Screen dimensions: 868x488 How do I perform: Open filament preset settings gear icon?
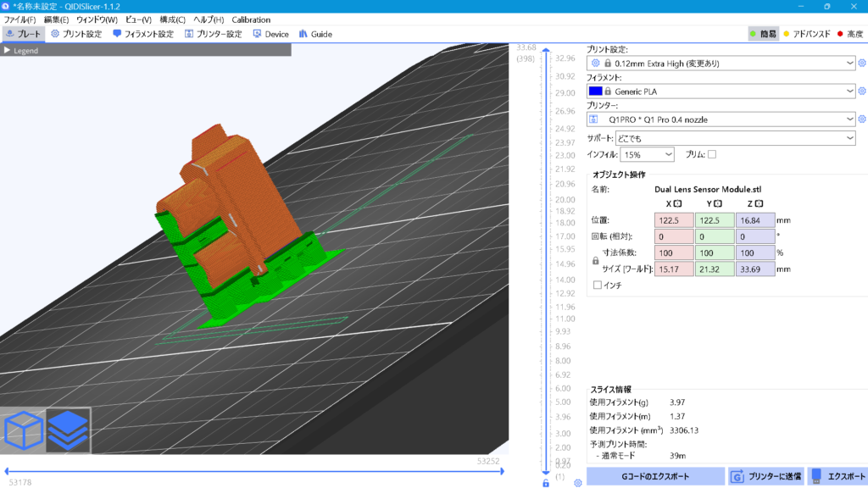tap(862, 91)
